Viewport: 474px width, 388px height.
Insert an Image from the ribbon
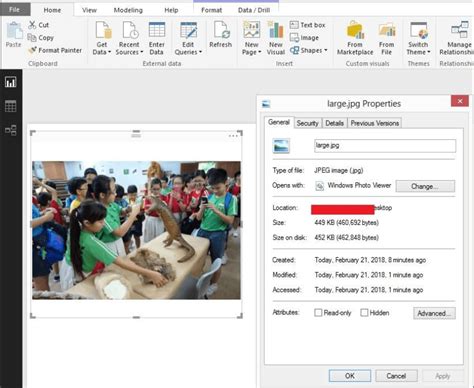pyautogui.click(x=304, y=38)
